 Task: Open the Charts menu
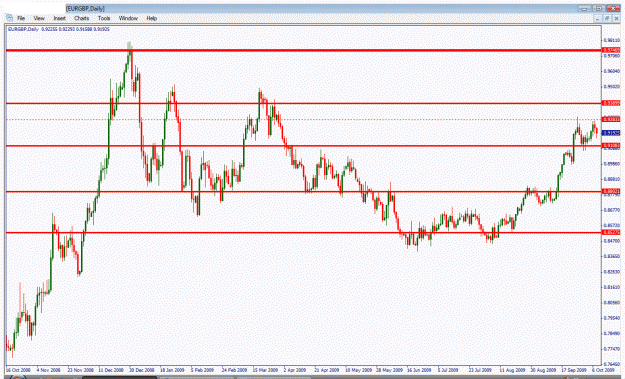pos(81,18)
